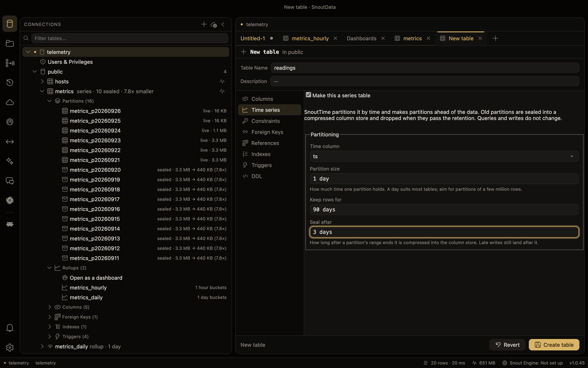Click the activity pulse icon on hosts row

point(222,82)
